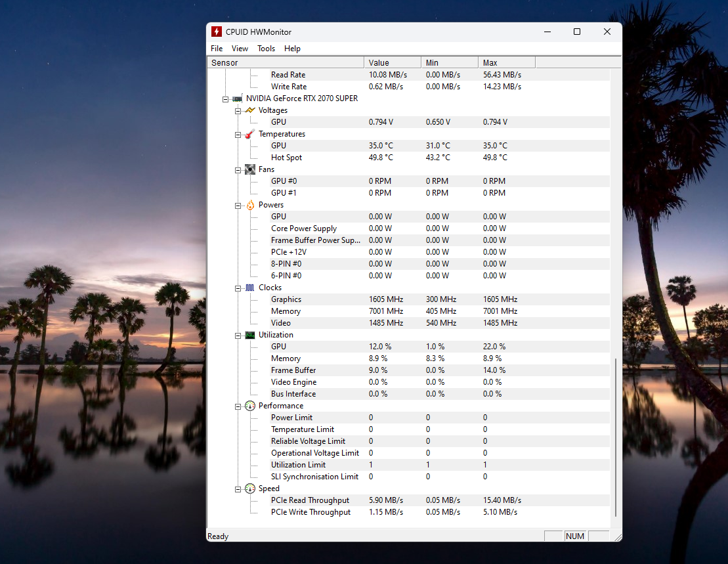Open the View menu
Screen dimensions: 728x564
coord(240,49)
